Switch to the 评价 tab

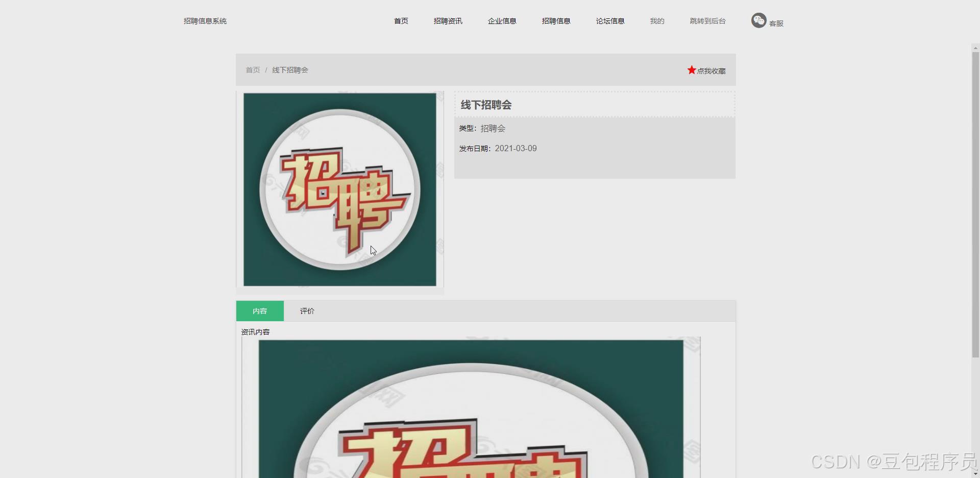(307, 311)
